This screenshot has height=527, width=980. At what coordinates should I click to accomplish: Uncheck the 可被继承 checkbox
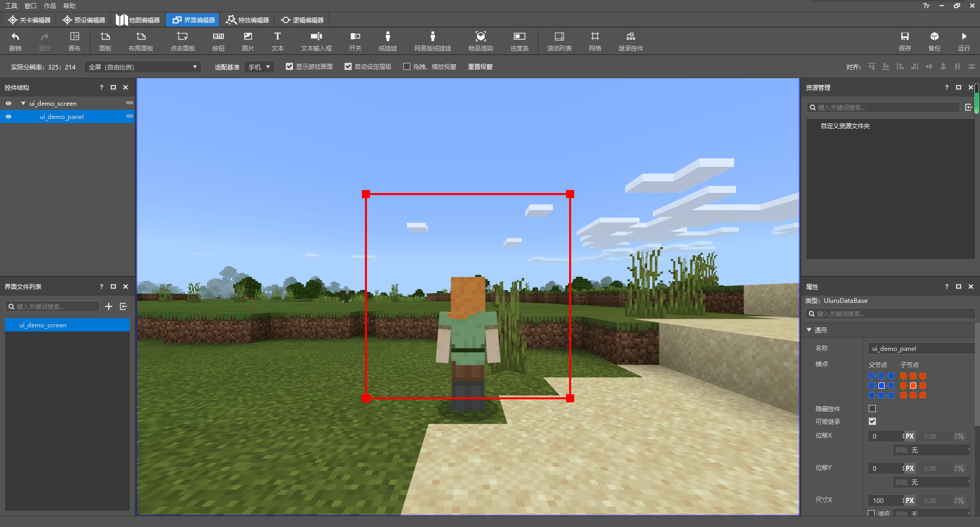[x=872, y=421]
